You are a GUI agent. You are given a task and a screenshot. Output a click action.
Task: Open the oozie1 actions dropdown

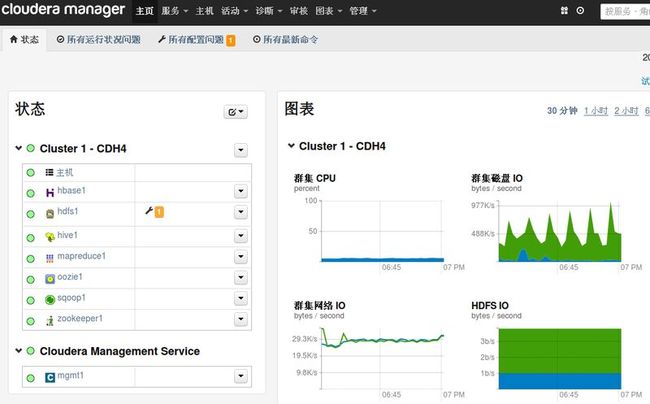241,277
